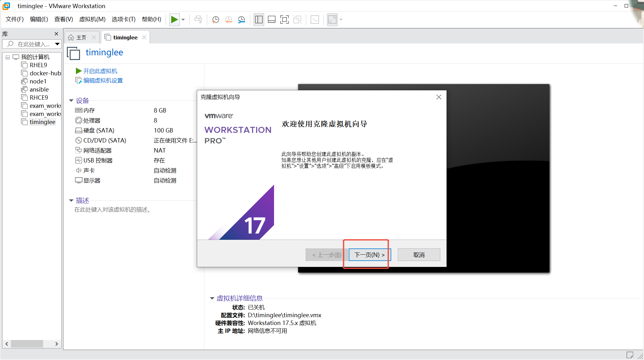644x360 pixels.
Task: Click the send Ctrl+Alt+Del toolbar icon
Action: click(198, 20)
